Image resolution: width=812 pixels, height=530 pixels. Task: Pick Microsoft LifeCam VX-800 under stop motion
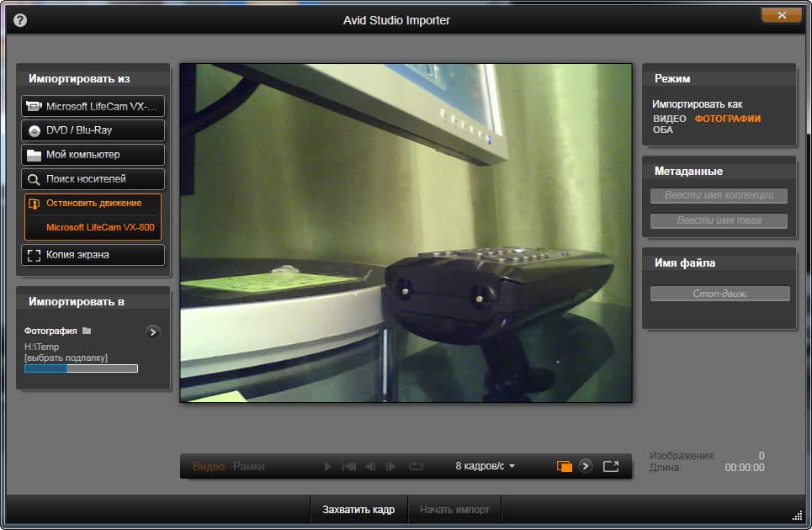[x=100, y=227]
